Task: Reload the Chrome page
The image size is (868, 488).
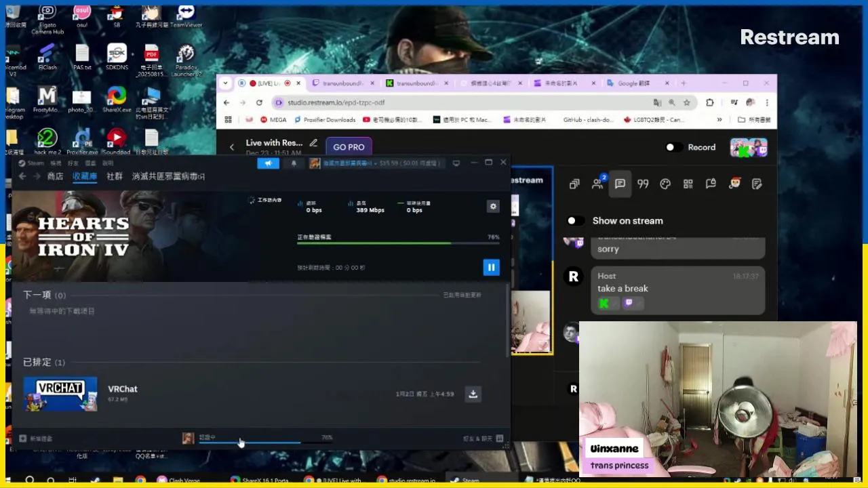Action: click(x=259, y=102)
